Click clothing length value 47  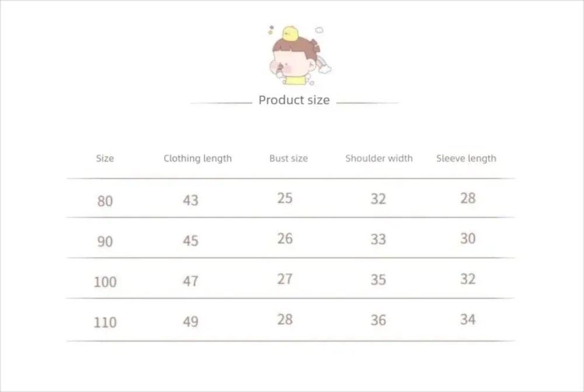click(x=190, y=281)
